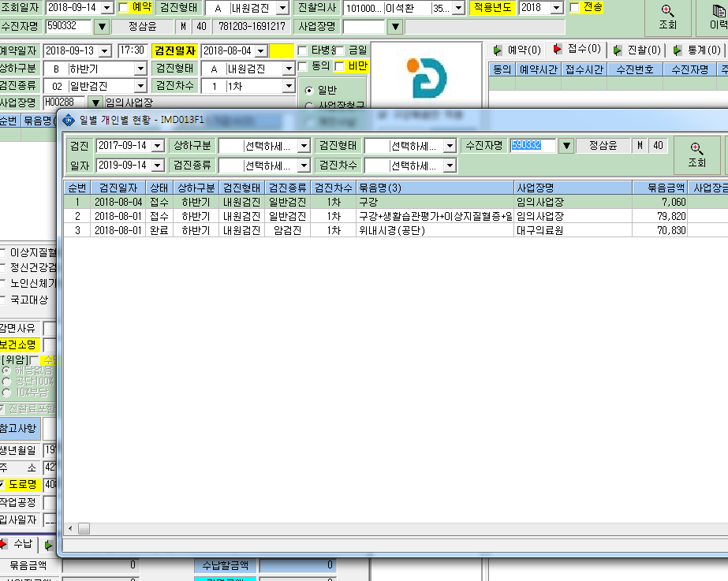728x581 pixels.
Task: Select the 일반 radio button
Action: point(309,91)
